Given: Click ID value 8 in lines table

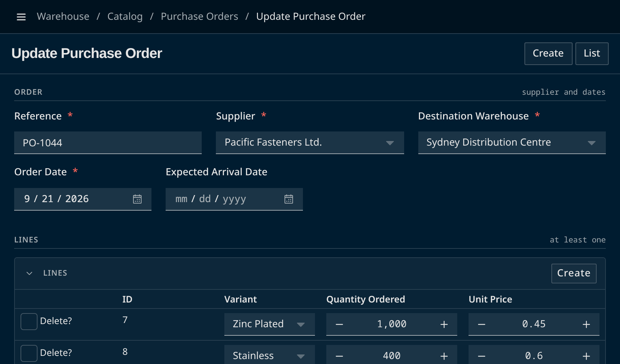Looking at the screenshot, I should pos(125,352).
